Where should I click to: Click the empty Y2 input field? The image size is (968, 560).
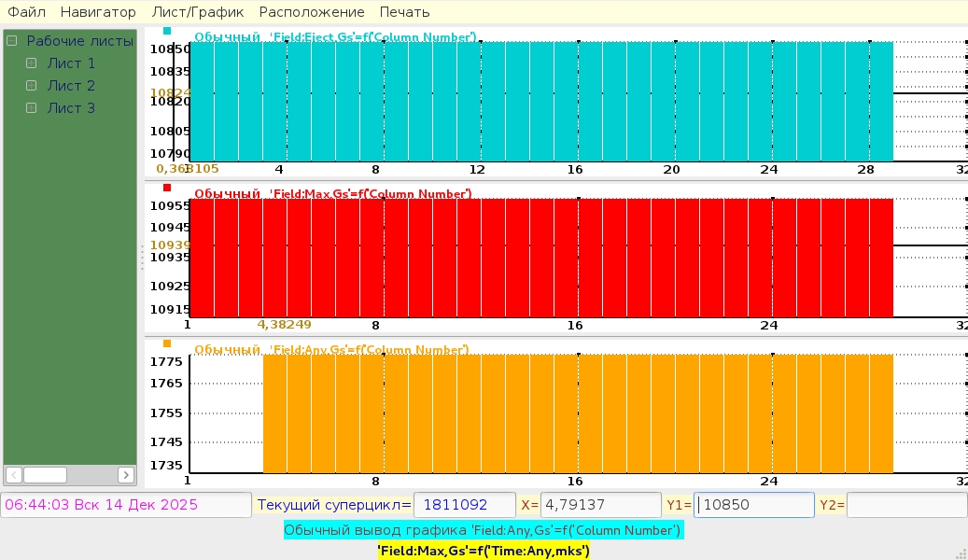pyautogui.click(x=904, y=505)
